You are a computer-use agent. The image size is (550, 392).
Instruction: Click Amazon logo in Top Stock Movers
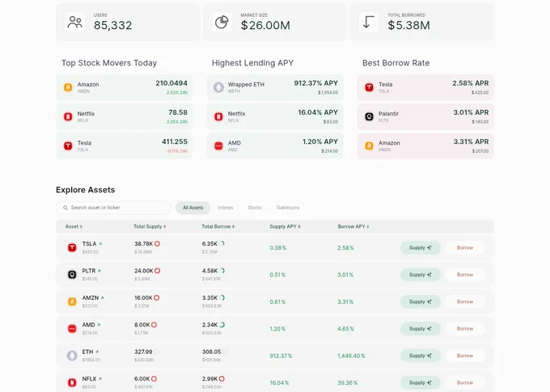pos(68,87)
